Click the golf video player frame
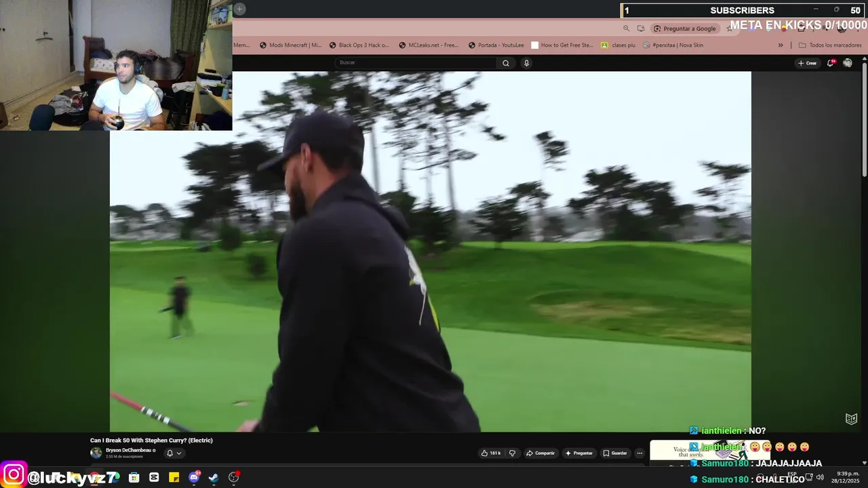Viewport: 868px width, 488px height. (431, 251)
